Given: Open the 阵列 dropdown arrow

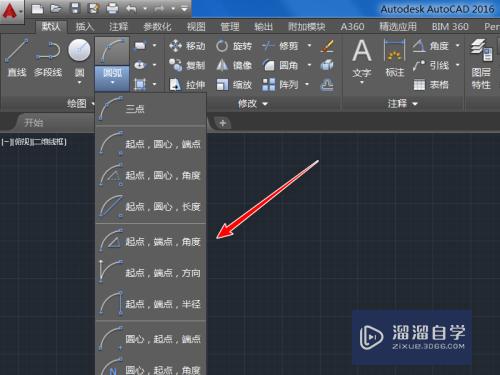Looking at the screenshot, I should tap(307, 85).
